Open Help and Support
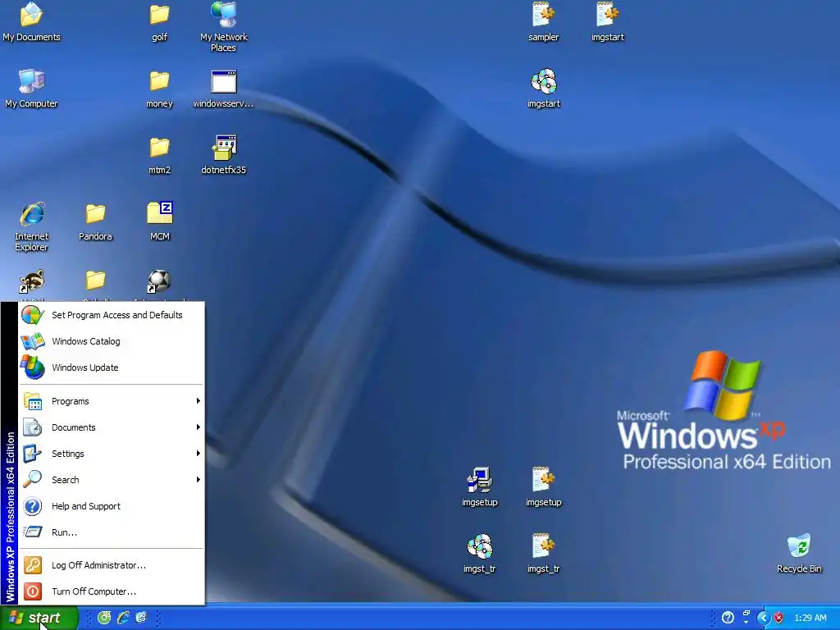 pyautogui.click(x=112, y=506)
